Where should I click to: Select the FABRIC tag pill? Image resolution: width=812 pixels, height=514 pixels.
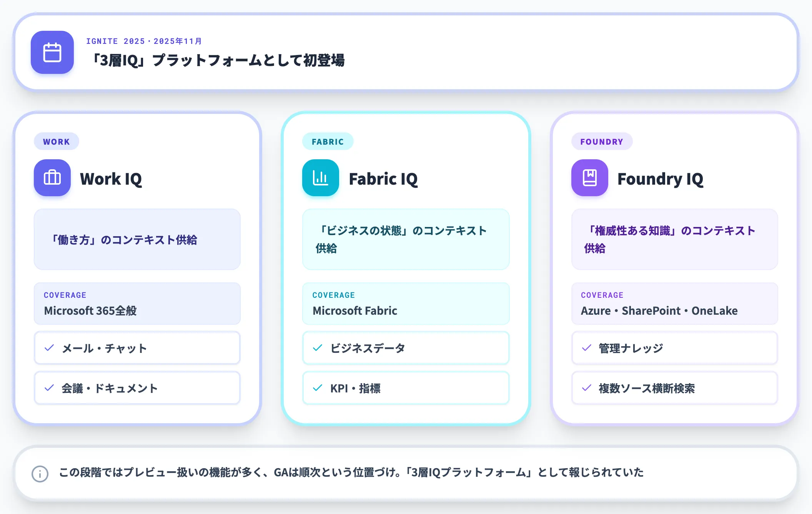(x=328, y=142)
